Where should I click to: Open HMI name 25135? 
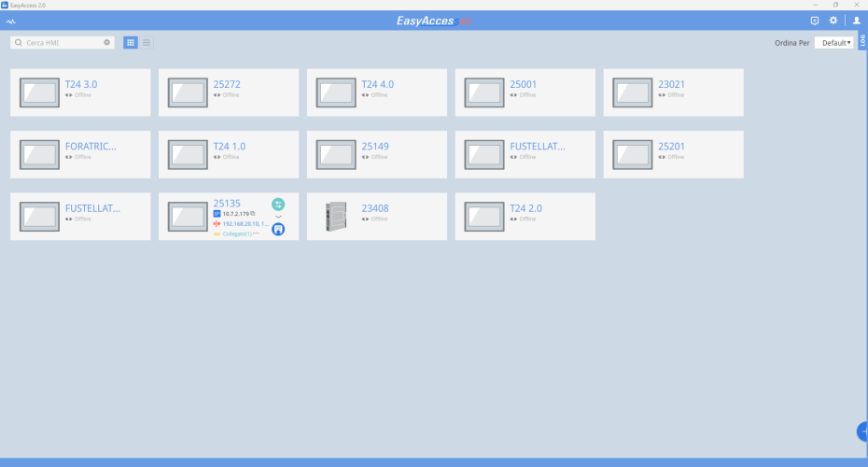[227, 204]
